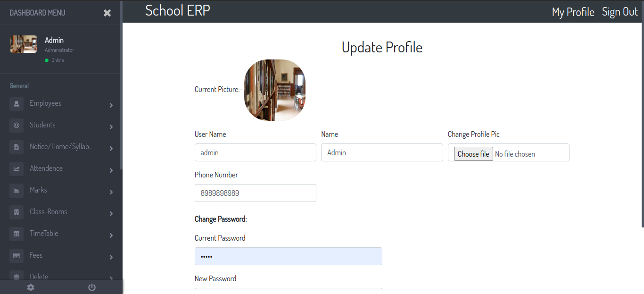Click the 'No file chosen' text
The width and height of the screenshot is (644, 294).
(515, 154)
